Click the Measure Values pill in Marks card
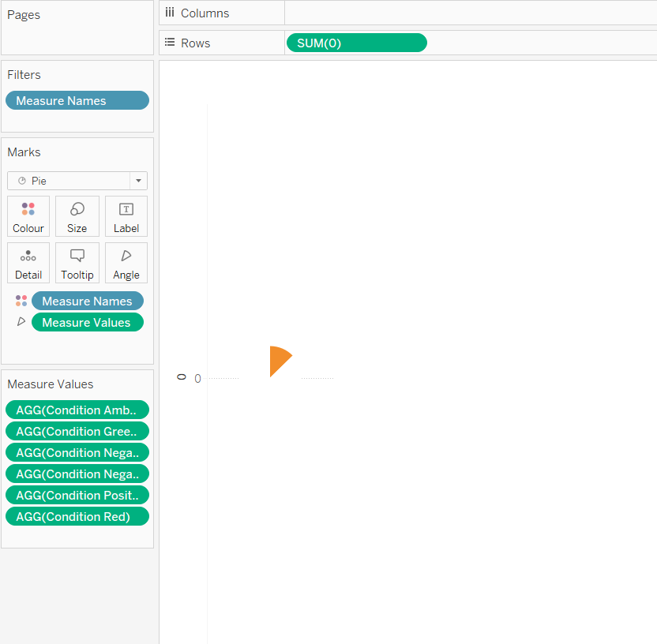This screenshot has width=657, height=644. pyautogui.click(x=87, y=322)
